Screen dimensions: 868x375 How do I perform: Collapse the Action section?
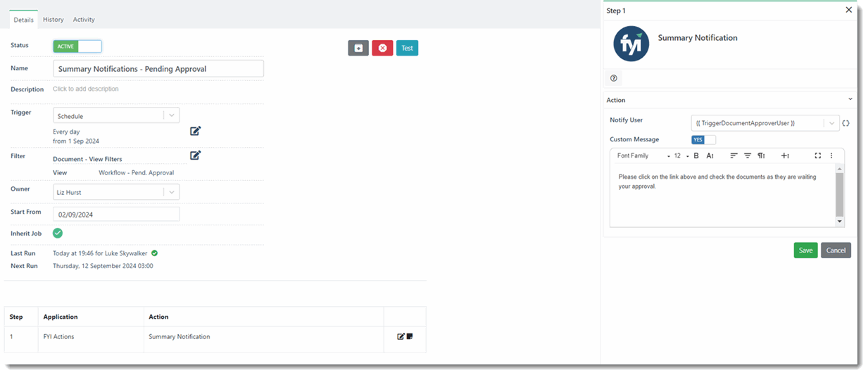[x=850, y=100]
